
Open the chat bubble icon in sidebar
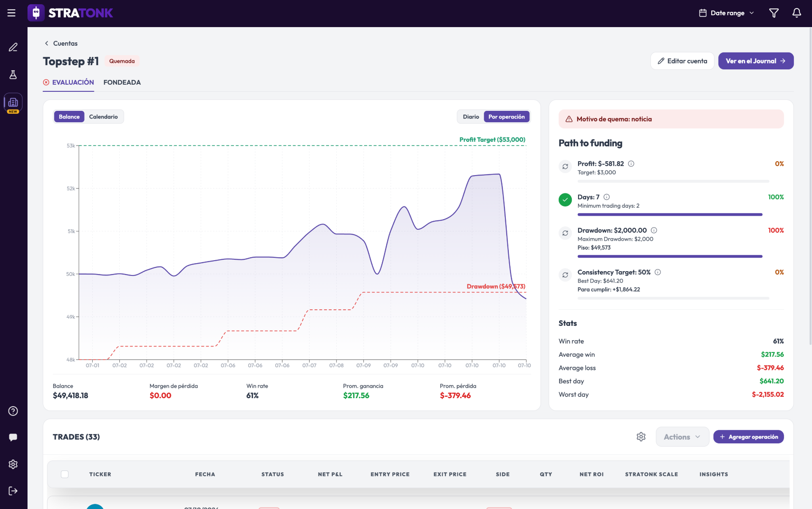[13, 437]
